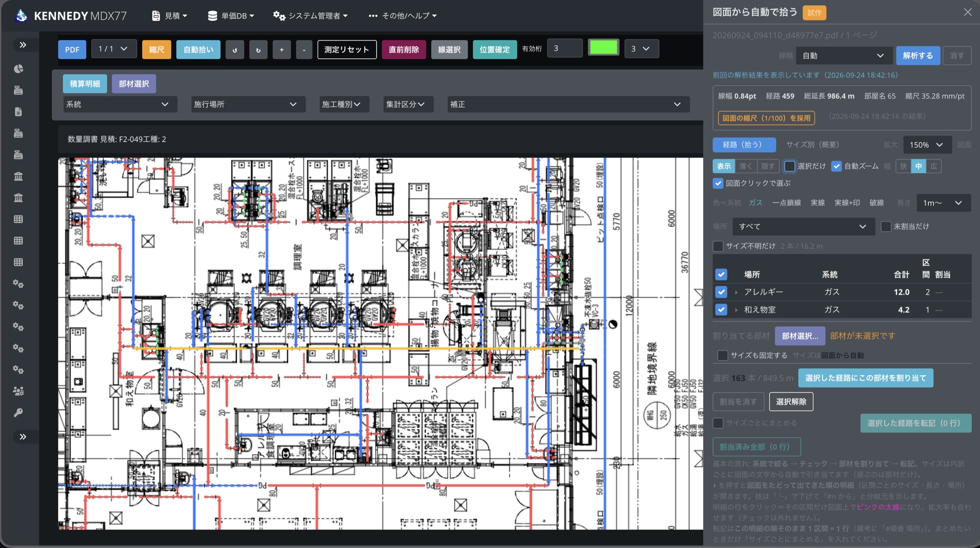
Task: Click the 選択解除 button
Action: [791, 402]
